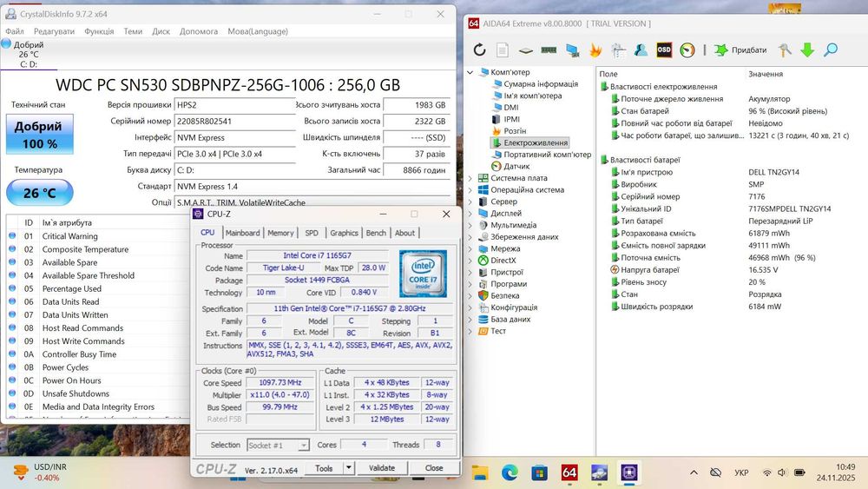Open the Tools dropdown arrow in CPU-Z
The image size is (868, 489).
coord(349,468)
